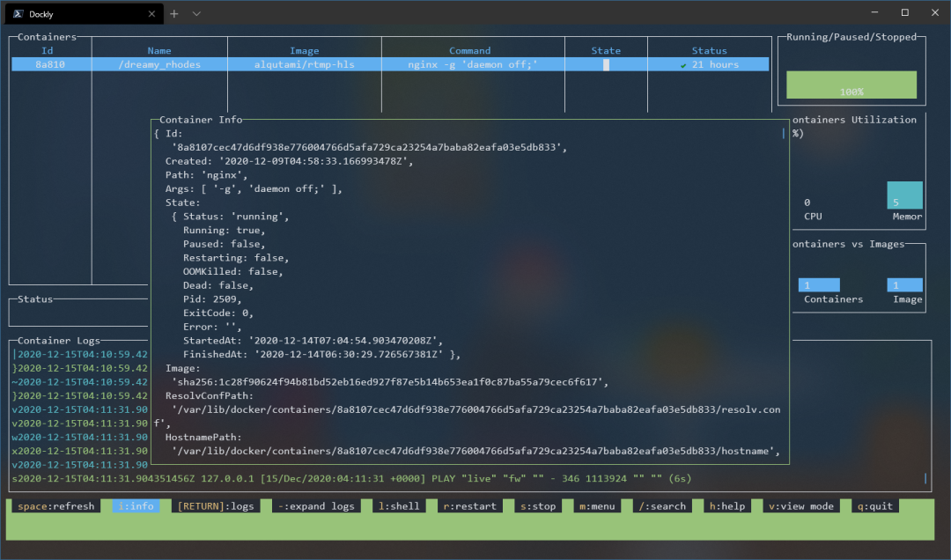Screen dimensions: 951x560
Task: Click the r:restart shortcut
Action: coord(469,506)
